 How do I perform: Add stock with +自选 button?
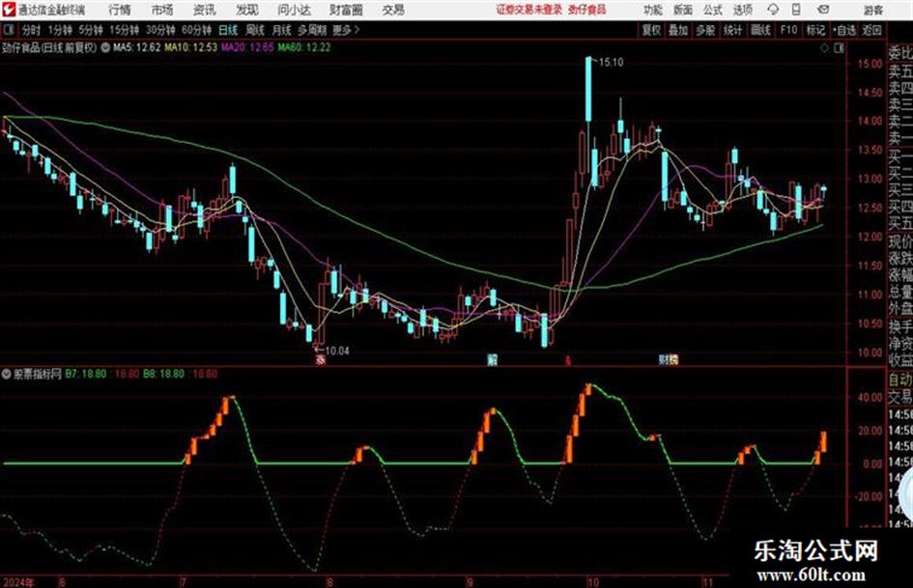coord(844,30)
